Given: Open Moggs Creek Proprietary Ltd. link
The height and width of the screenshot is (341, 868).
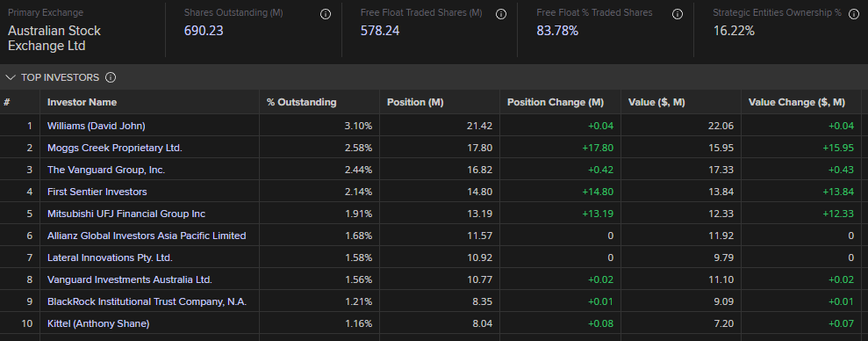Looking at the screenshot, I should (115, 148).
